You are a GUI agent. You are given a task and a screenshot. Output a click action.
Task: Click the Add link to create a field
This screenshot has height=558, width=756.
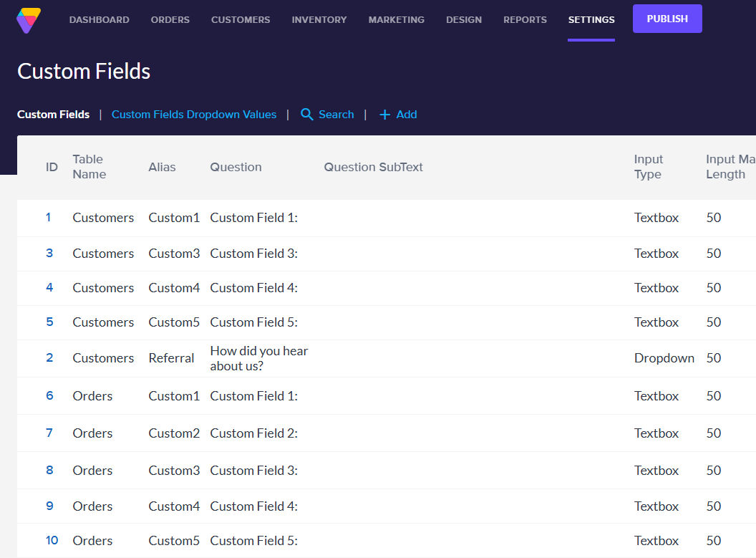click(x=407, y=115)
